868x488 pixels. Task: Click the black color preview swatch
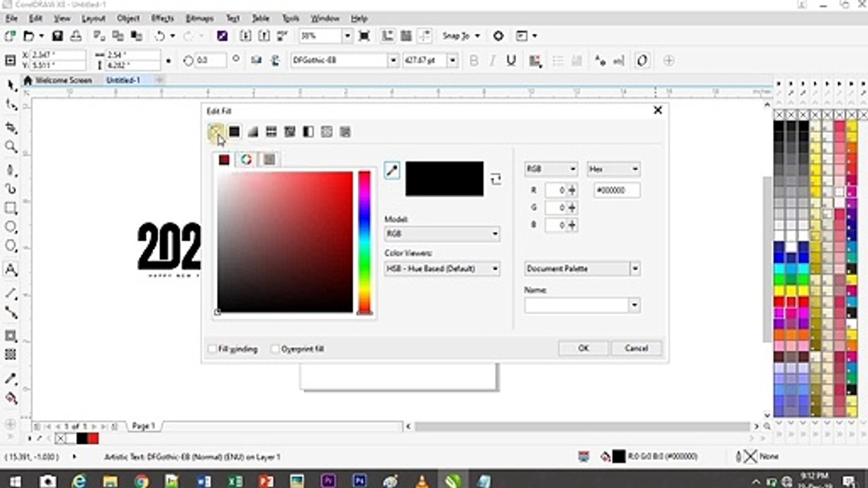(x=445, y=178)
